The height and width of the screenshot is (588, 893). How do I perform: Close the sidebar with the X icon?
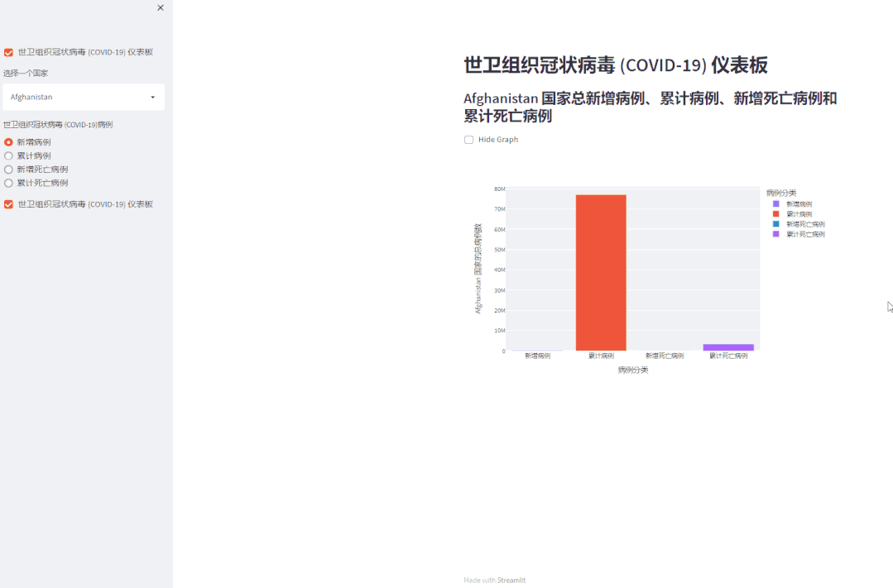click(160, 7)
